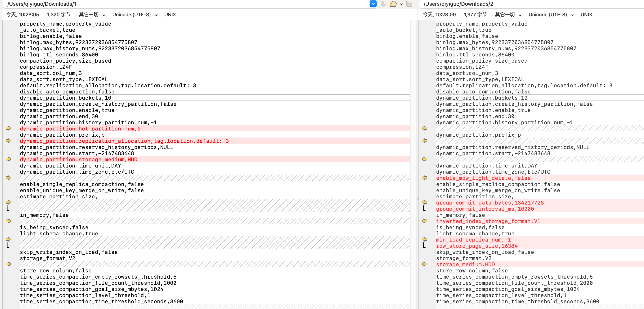Viewport: 644px width, 309px height.
Task: Click left gutter arrow opposite inverted_index_storage_format
Action: click(9, 221)
